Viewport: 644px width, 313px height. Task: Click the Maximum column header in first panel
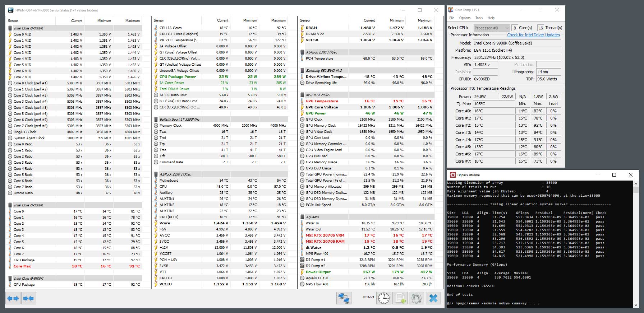[132, 20]
